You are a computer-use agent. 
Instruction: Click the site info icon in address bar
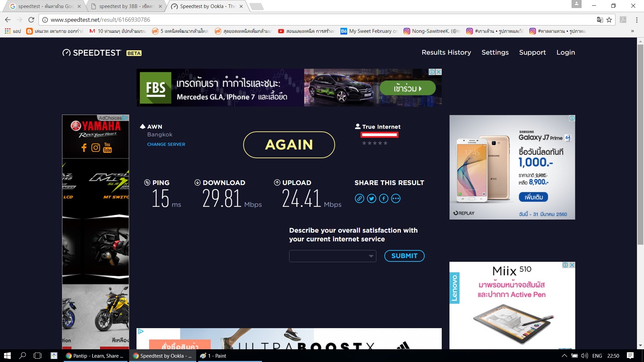pos(45,20)
